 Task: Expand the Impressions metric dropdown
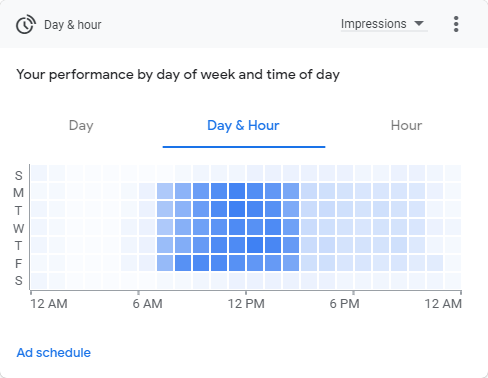pyautogui.click(x=384, y=24)
